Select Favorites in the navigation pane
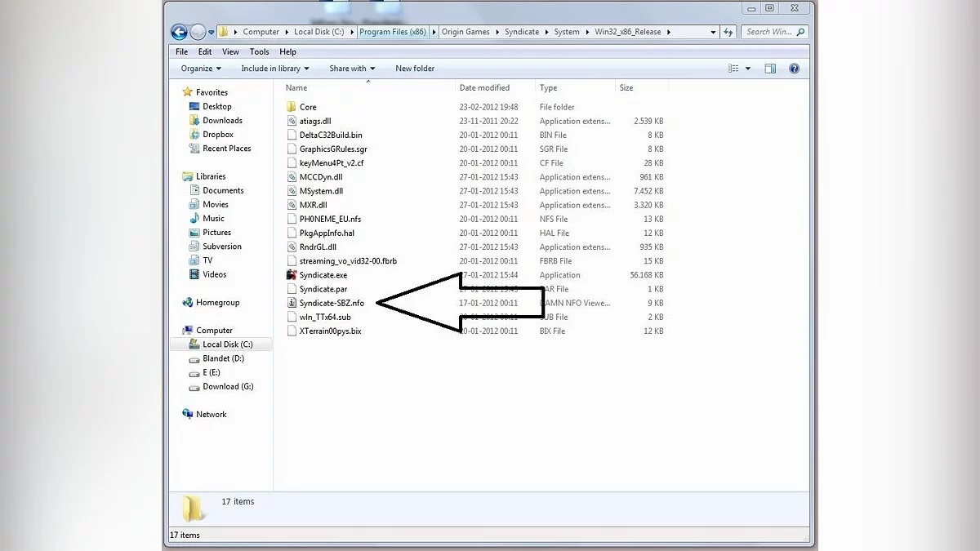 (x=212, y=92)
